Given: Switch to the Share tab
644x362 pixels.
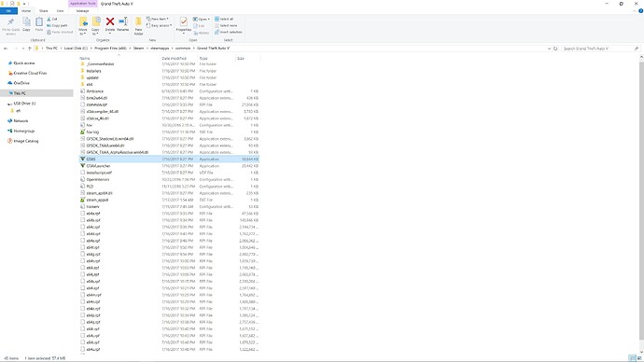Looking at the screenshot, I should click(x=44, y=10).
